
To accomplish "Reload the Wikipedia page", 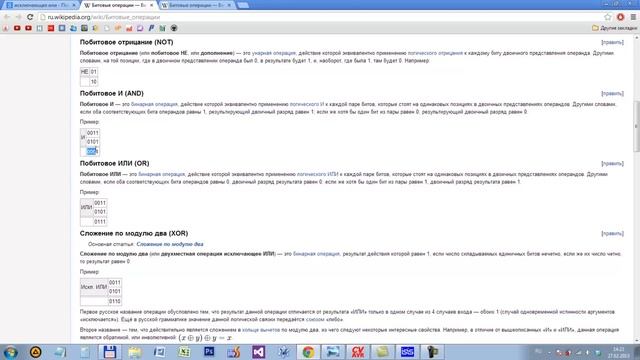I will pos(30,17).
